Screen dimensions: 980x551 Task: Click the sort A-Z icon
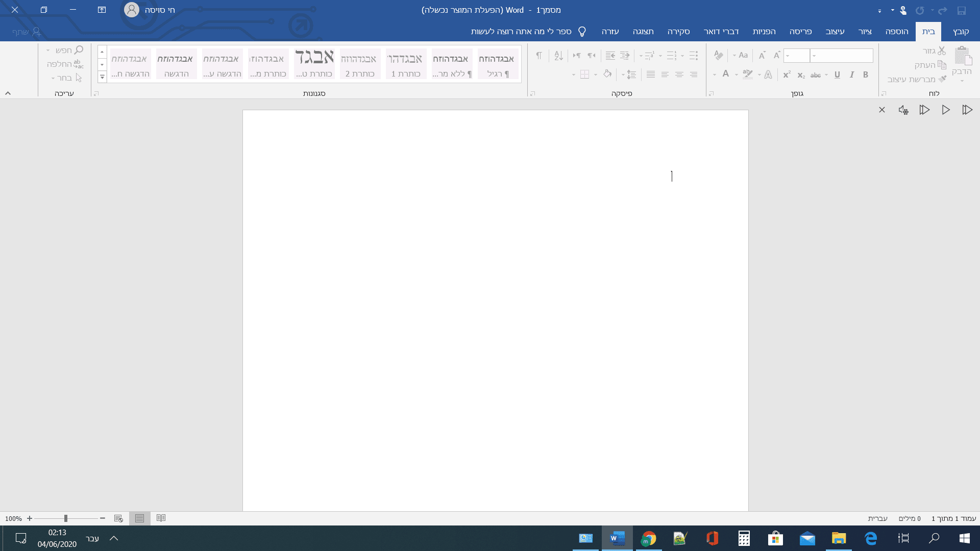pyautogui.click(x=558, y=56)
